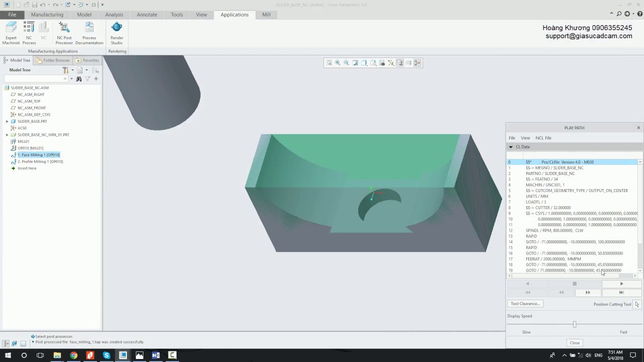The width and height of the screenshot is (644, 362).
Task: Open the tree columns display dropdown arrow
Action: (87, 70)
